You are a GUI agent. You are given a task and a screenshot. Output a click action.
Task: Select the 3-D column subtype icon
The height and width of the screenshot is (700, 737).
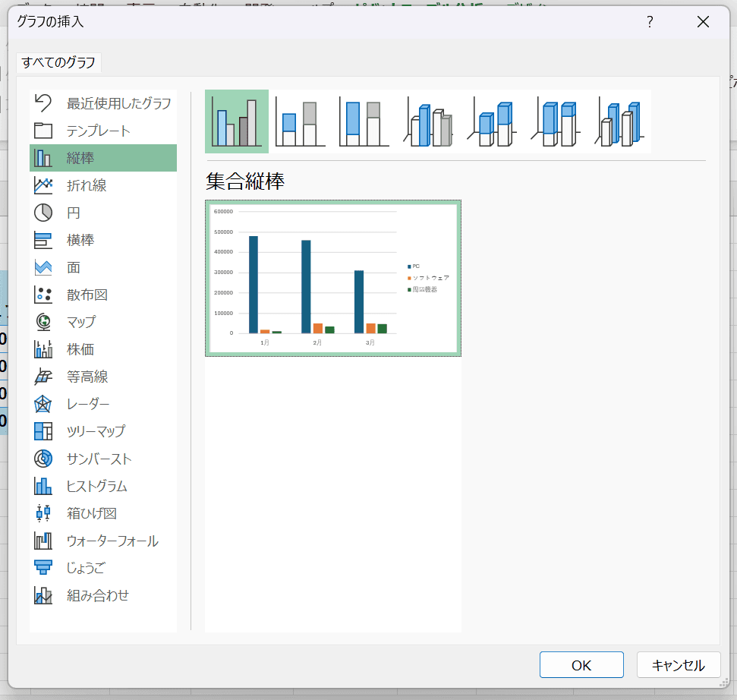619,121
